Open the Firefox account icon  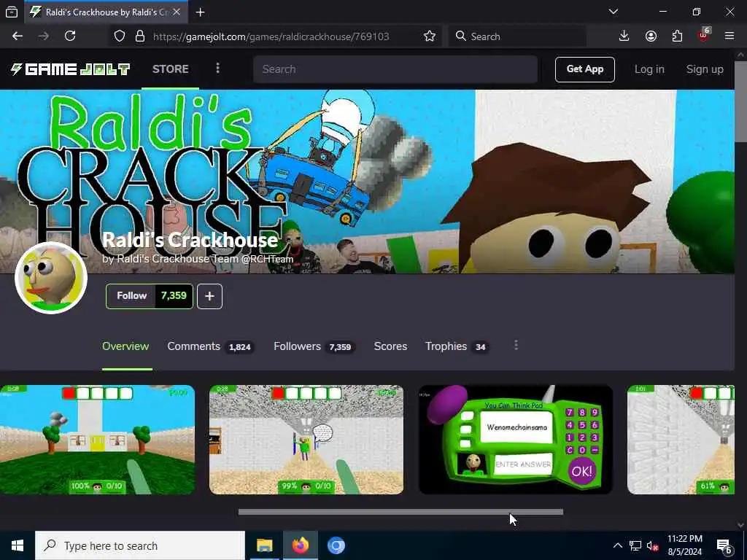click(651, 36)
